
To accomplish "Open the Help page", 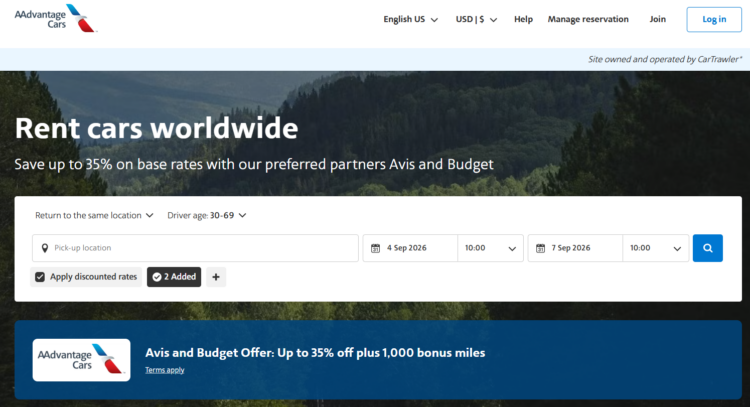I will 523,19.
